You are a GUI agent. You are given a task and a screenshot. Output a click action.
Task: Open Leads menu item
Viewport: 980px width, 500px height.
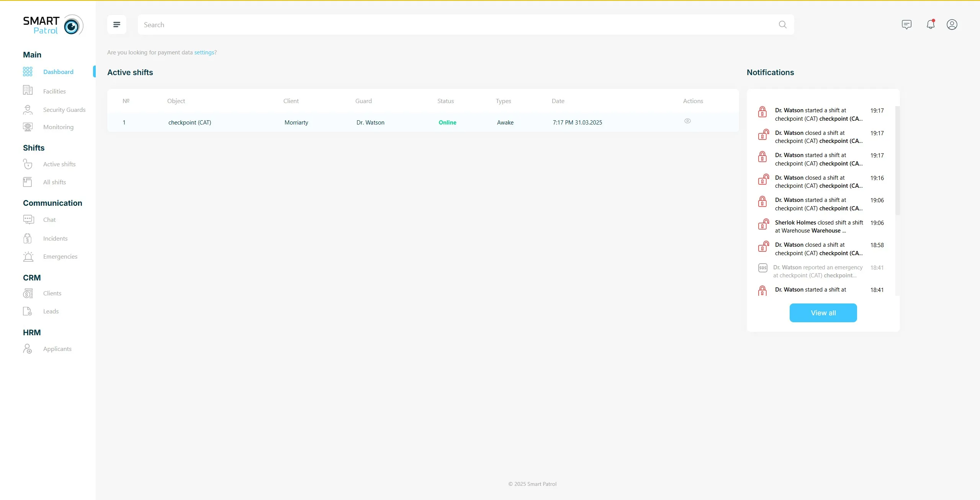pos(51,311)
